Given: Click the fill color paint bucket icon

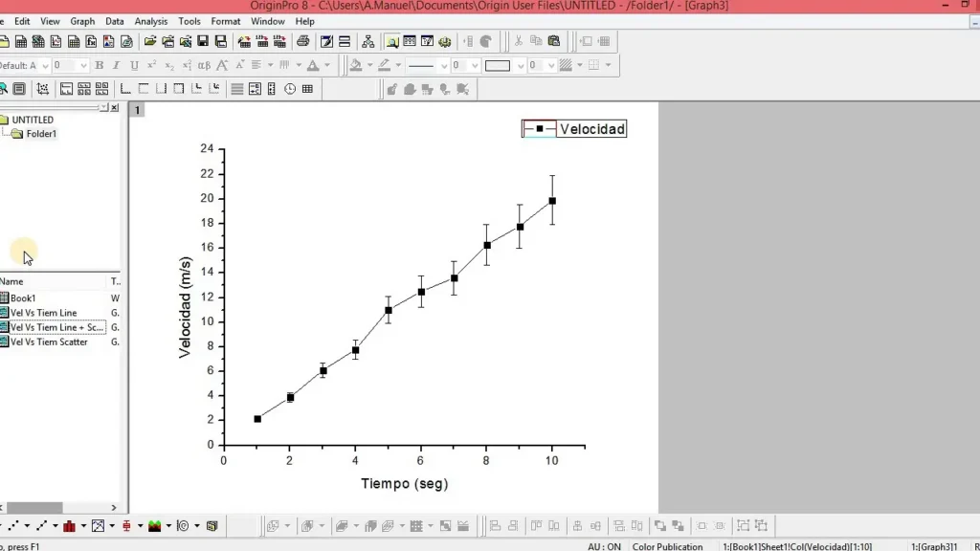Looking at the screenshot, I should coord(356,65).
